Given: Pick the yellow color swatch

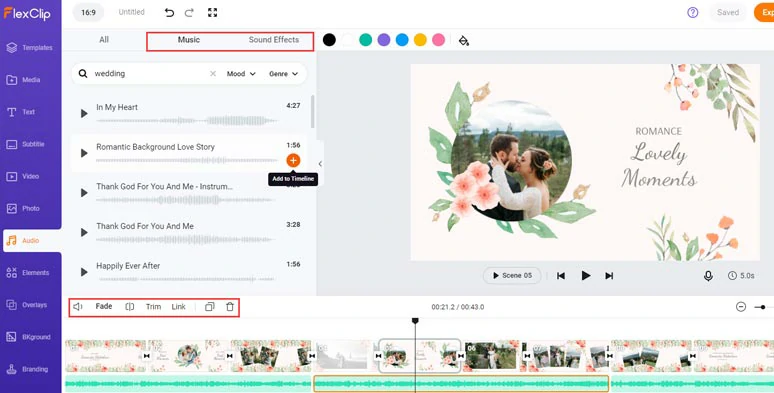Looking at the screenshot, I should [x=420, y=40].
